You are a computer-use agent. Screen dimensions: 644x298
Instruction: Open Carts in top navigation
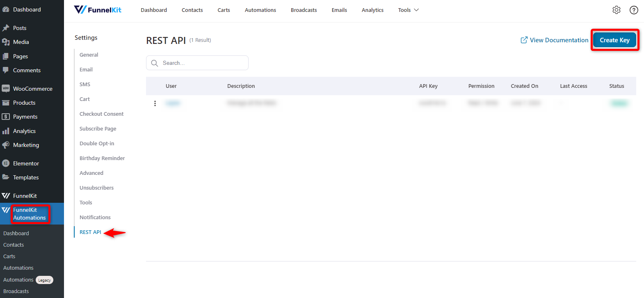click(224, 10)
